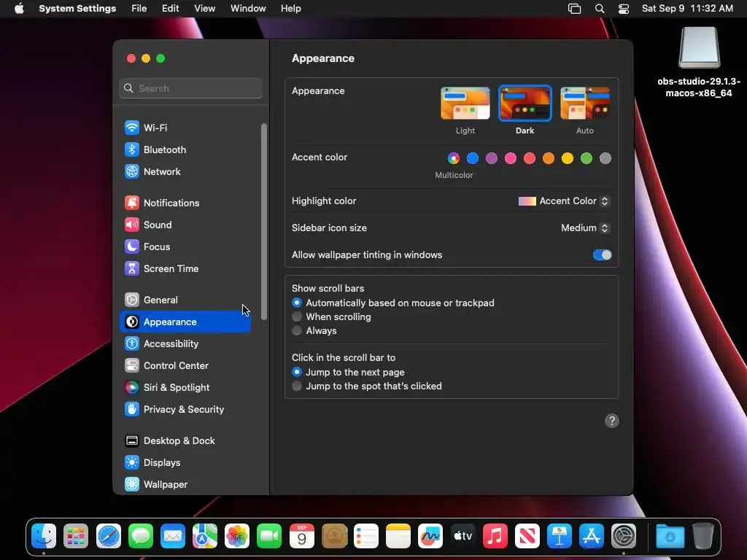The width and height of the screenshot is (747, 560).
Task: Select the green accent color
Action: [587, 158]
